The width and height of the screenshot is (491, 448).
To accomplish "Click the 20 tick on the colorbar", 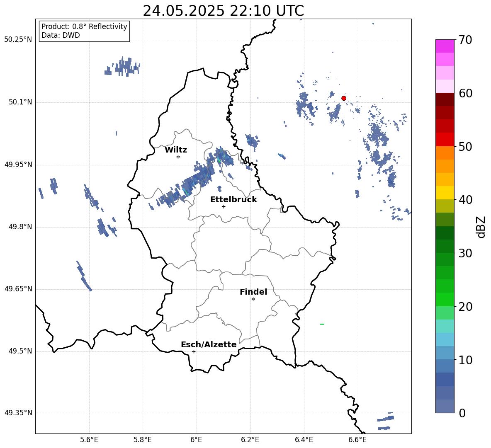I will 465,307.
